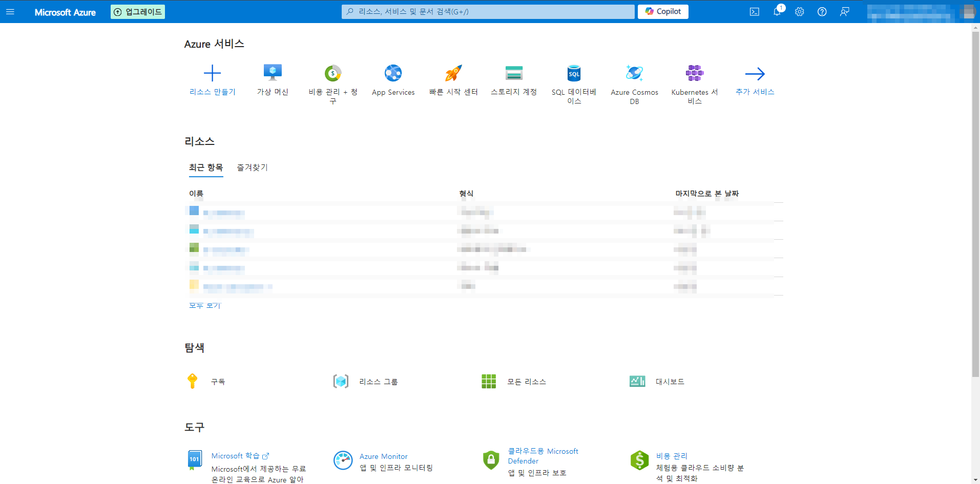Open 클라우드용 Microsoft Defender link
This screenshot has height=484, width=980.
pyautogui.click(x=543, y=456)
